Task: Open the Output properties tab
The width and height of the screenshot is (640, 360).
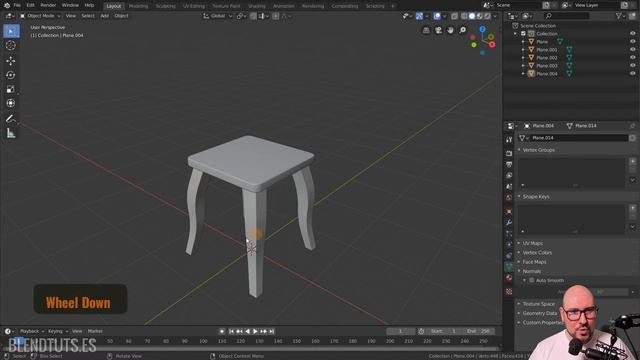Action: click(x=509, y=164)
